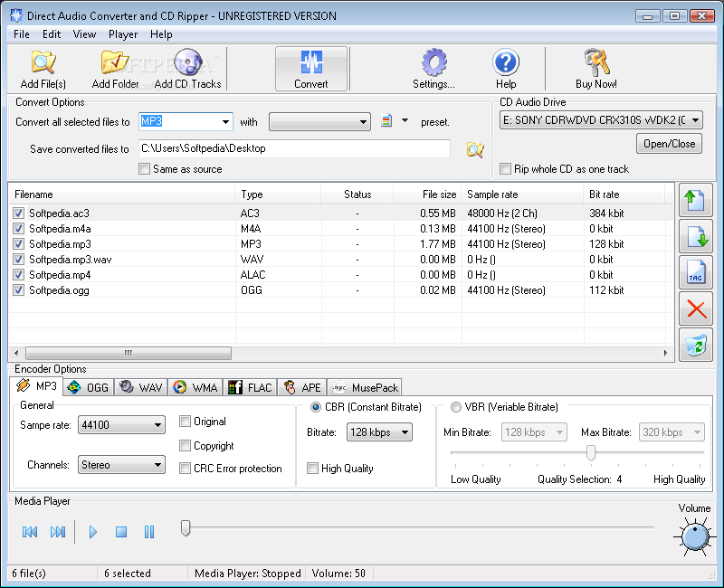Image resolution: width=724 pixels, height=588 pixels.
Task: Move the selected file down with the green down arrow
Action: click(x=695, y=236)
